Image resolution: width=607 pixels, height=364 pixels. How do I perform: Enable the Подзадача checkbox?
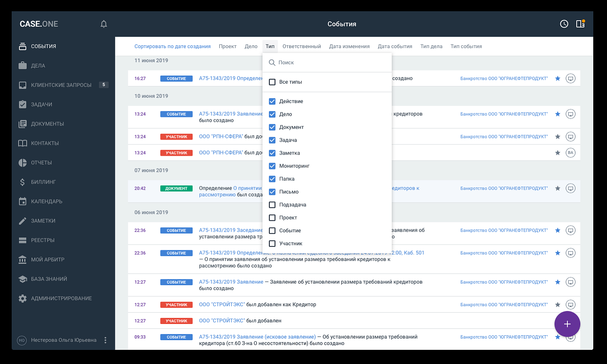[x=272, y=205]
